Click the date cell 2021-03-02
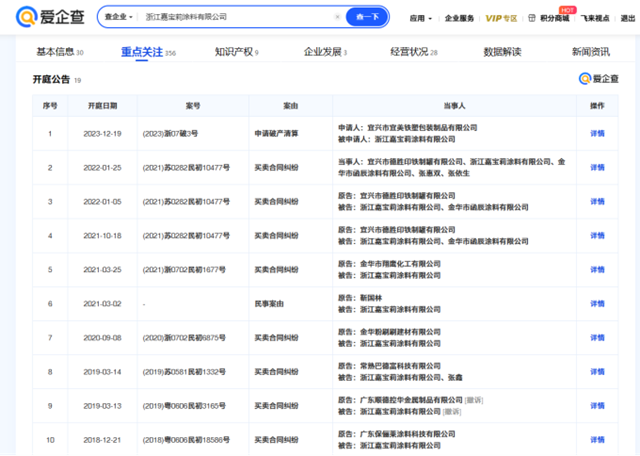Viewport: 640px width, 456px height. click(102, 304)
